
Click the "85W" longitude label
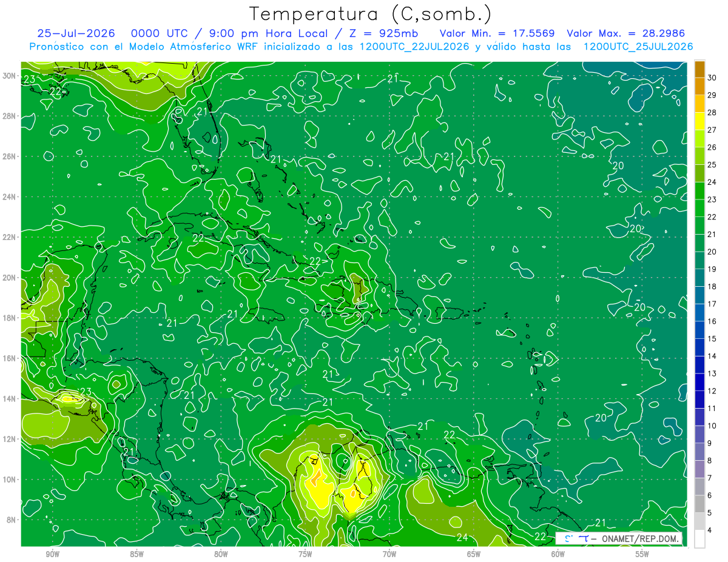(136, 554)
